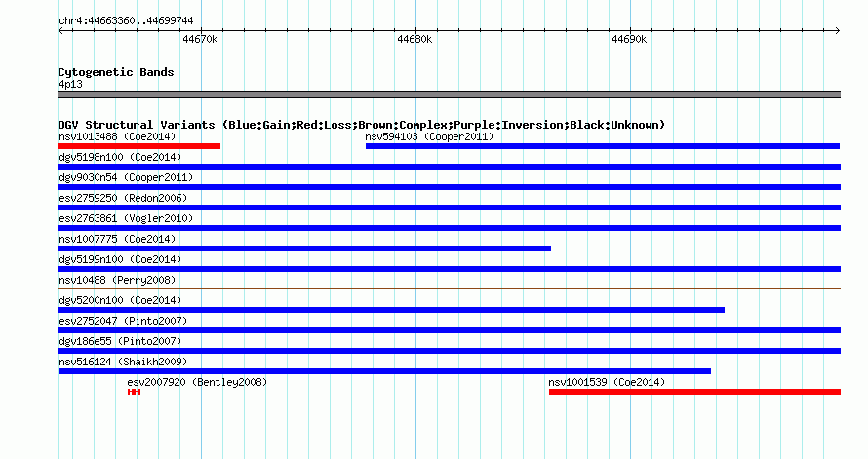Select the esv2752047 (Pinto2007) label
868x459 pixels.
click(x=123, y=321)
